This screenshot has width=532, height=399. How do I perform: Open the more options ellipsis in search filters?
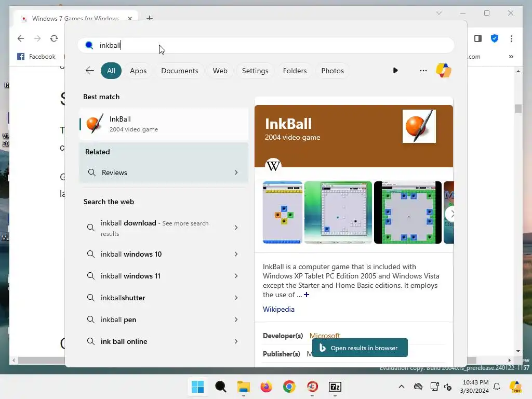coord(423,71)
